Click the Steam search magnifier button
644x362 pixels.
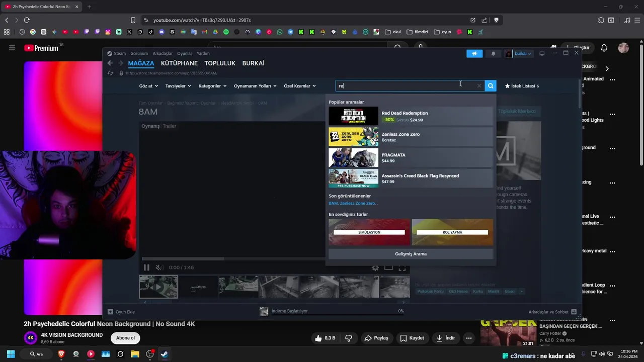point(491,86)
